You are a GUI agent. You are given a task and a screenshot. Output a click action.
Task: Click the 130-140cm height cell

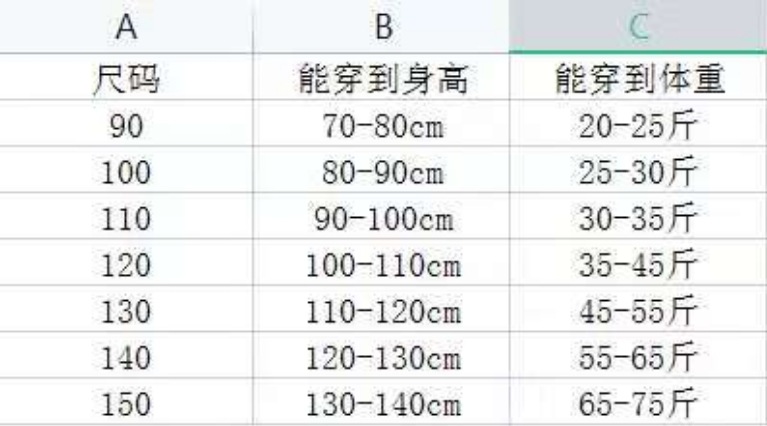point(381,402)
